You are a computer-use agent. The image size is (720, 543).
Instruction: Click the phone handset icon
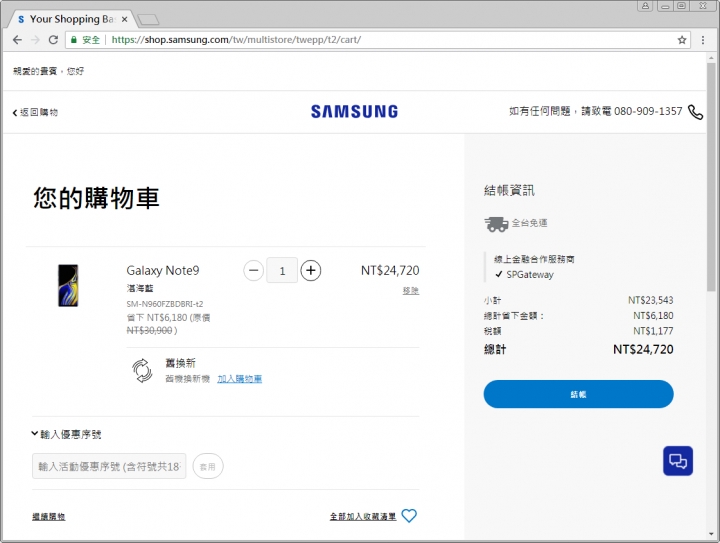pos(695,112)
